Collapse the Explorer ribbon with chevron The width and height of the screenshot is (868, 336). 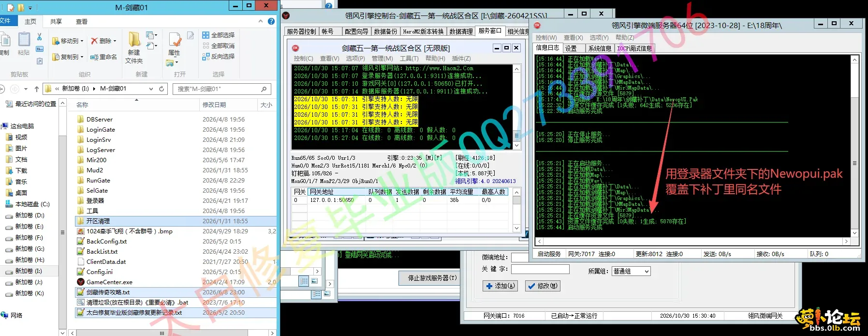click(x=261, y=21)
